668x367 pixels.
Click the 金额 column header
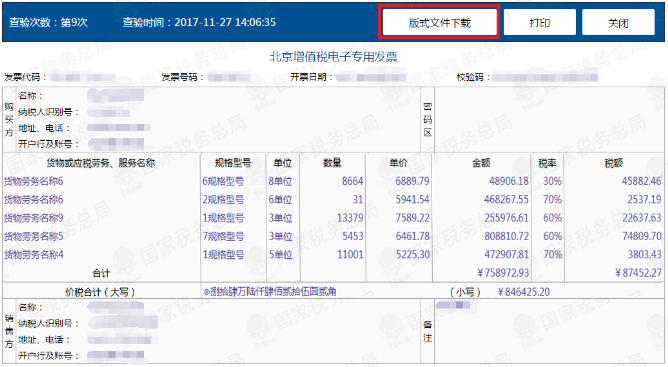coord(481,163)
